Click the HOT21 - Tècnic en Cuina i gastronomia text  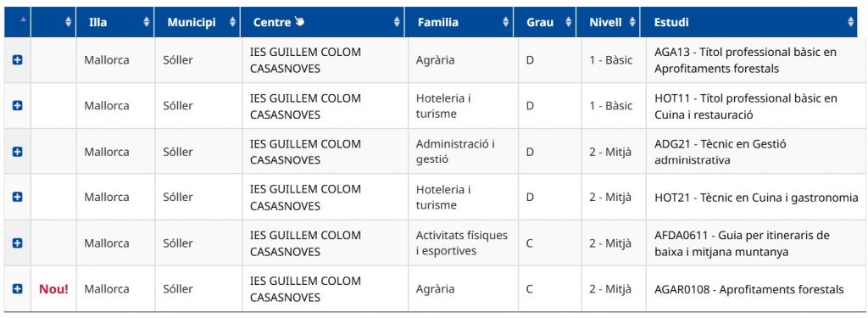pyautogui.click(x=756, y=198)
